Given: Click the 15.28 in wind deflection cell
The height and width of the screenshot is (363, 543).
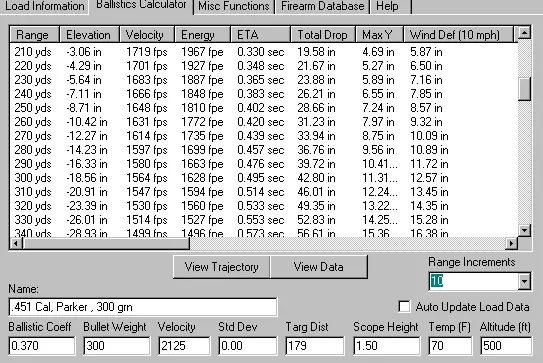Looking at the screenshot, I should pyautogui.click(x=429, y=220).
